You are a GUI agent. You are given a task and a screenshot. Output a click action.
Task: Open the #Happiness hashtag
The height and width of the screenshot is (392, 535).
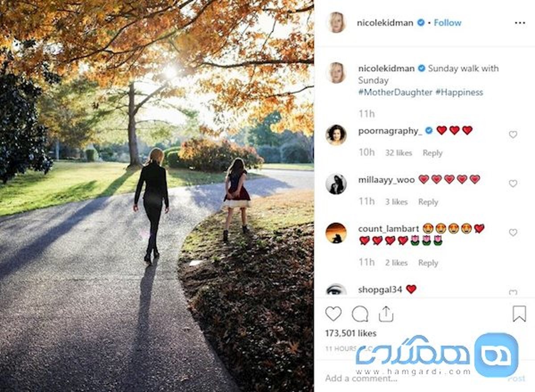(x=459, y=92)
